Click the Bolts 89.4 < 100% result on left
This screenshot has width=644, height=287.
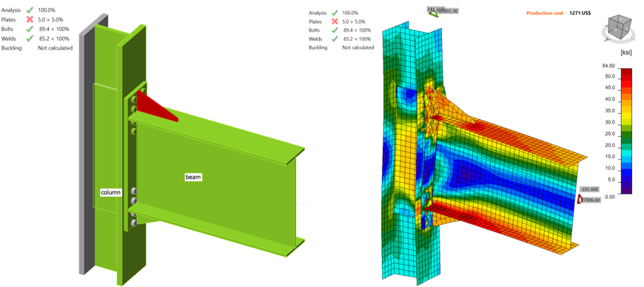coord(53,29)
